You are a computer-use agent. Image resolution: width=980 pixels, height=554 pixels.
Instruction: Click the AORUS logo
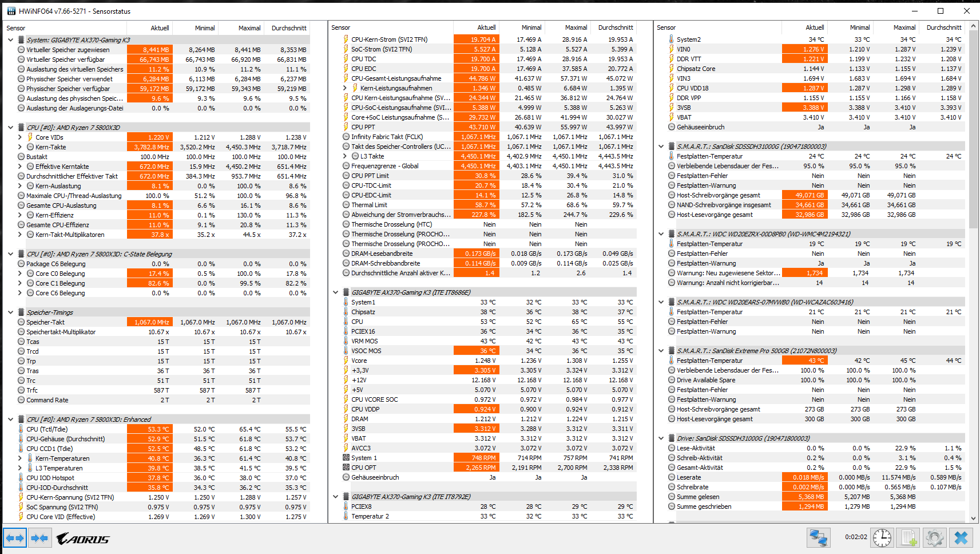pyautogui.click(x=83, y=539)
